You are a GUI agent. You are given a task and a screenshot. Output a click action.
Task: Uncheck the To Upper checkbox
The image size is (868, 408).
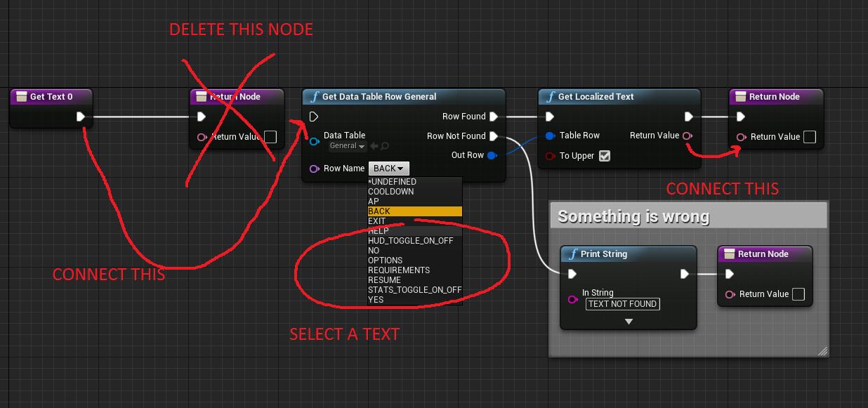pyautogui.click(x=605, y=156)
